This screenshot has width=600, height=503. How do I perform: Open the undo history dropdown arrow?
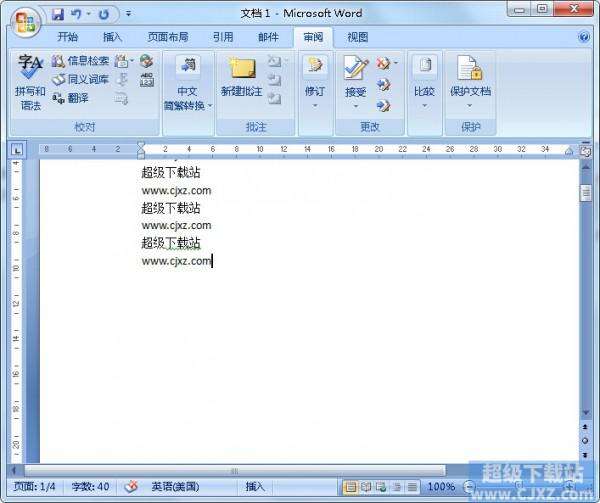pyautogui.click(x=89, y=14)
